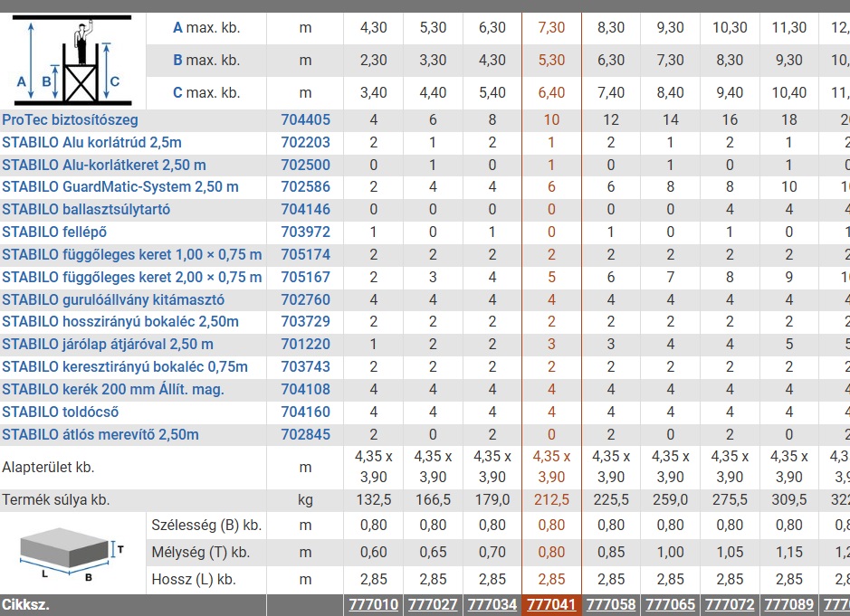This screenshot has height=616, width=850.
Task: Click article number 703729
Action: [306, 322]
